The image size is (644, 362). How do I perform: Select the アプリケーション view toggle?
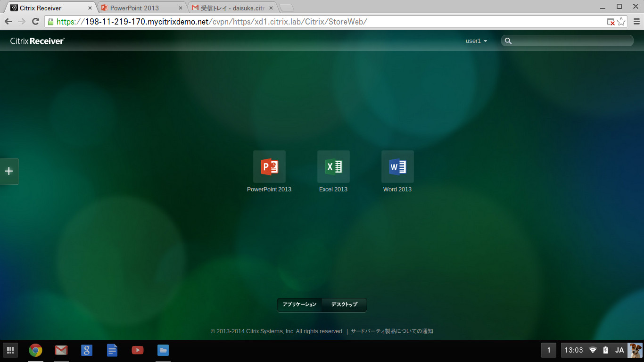(x=299, y=304)
